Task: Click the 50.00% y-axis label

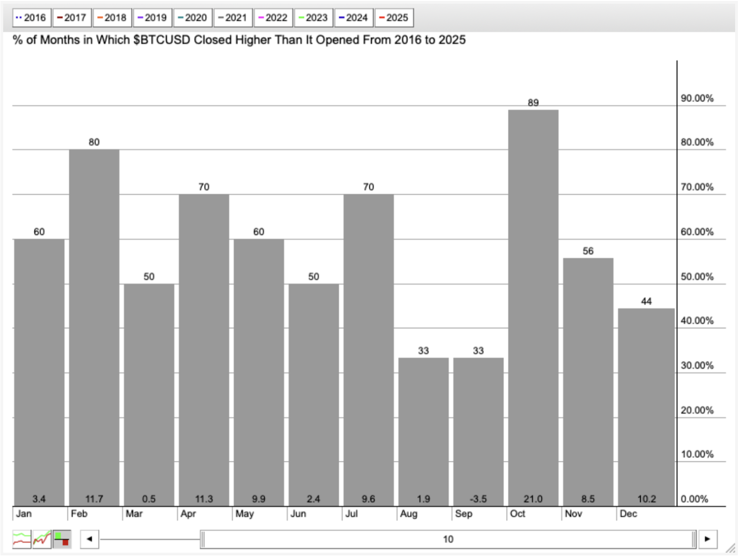Action: pos(697,277)
